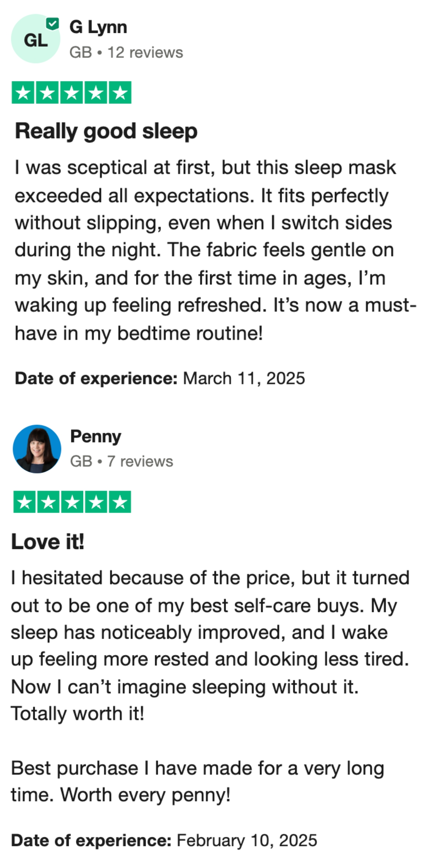
Task: Click the '12 reviews' text under G Lynn
Action: click(x=145, y=52)
